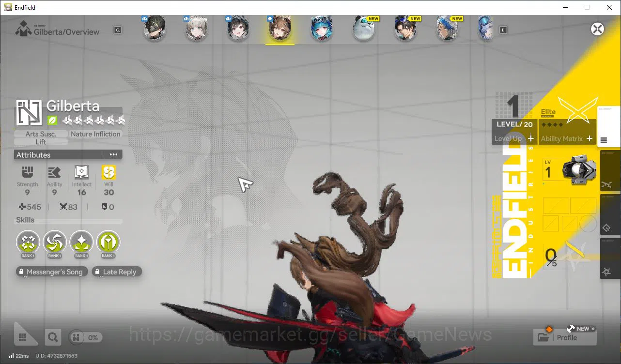621x364 pixels.
Task: Select the white-and-blue-haired operator marked NEW
Action: coord(448,28)
